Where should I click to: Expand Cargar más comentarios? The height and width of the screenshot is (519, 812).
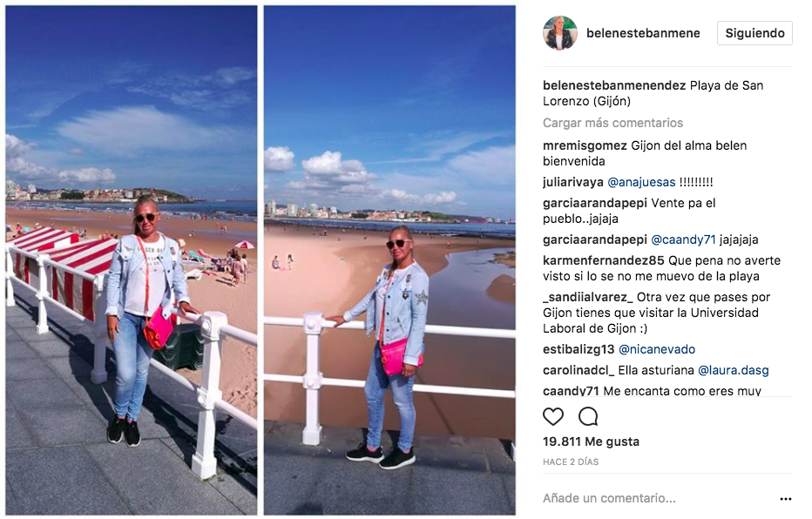coord(612,123)
